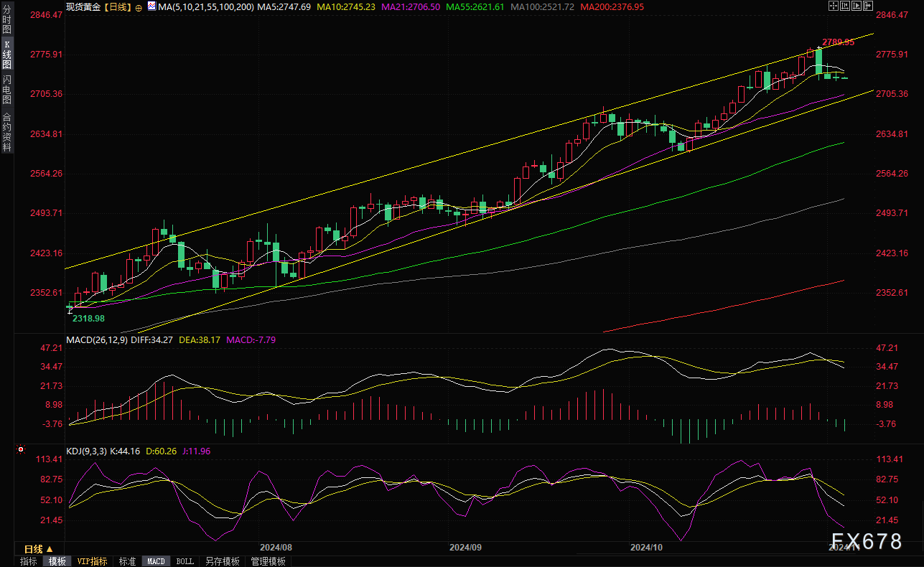Click the MA indicator chart icon
The height and width of the screenshot is (567, 924).
(151, 6)
